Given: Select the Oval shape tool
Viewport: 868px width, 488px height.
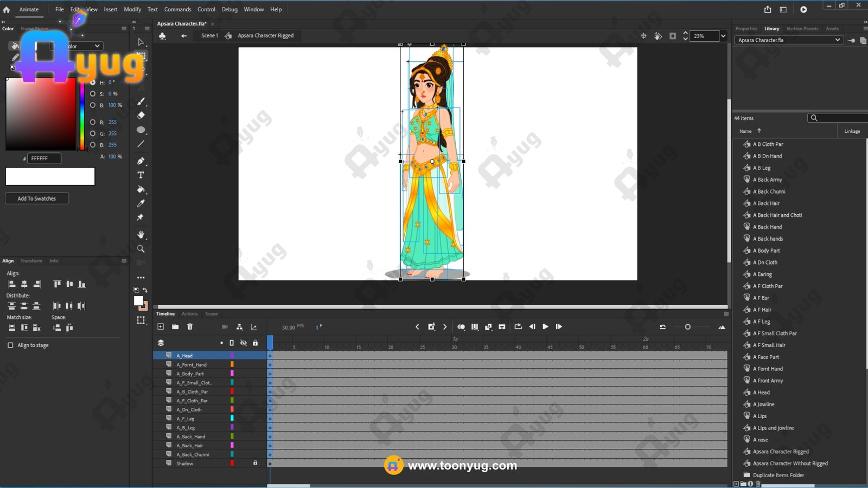Looking at the screenshot, I should (x=141, y=130).
